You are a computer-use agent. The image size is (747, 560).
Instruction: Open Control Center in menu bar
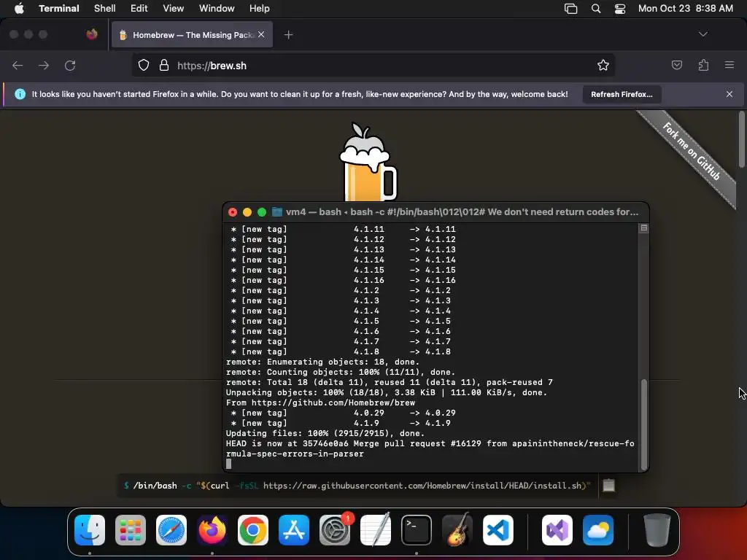(620, 9)
